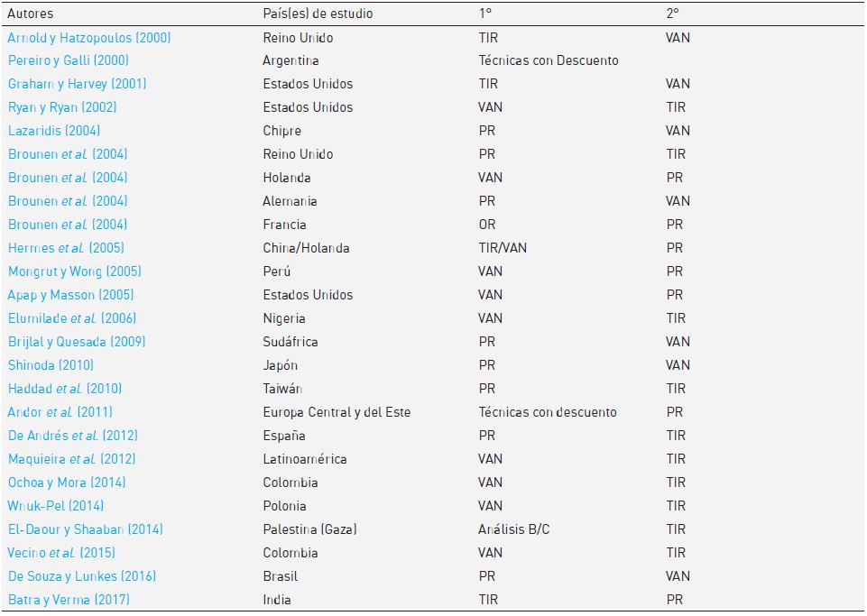Image resolution: width=867 pixels, height=616 pixels.
Task: Open Graham y Harvey (2001) citation link
Action: [77, 84]
